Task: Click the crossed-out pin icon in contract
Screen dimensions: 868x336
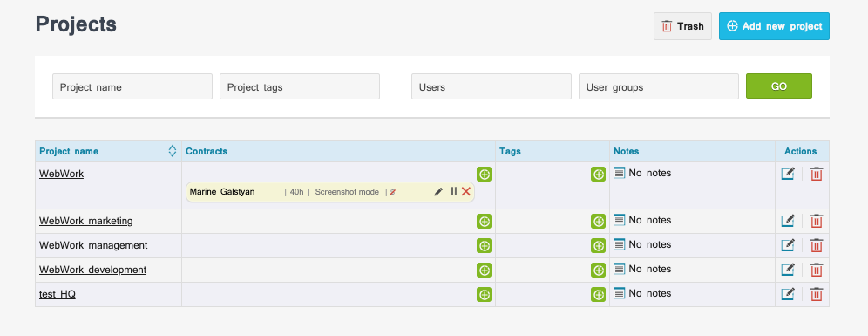Action: (392, 192)
